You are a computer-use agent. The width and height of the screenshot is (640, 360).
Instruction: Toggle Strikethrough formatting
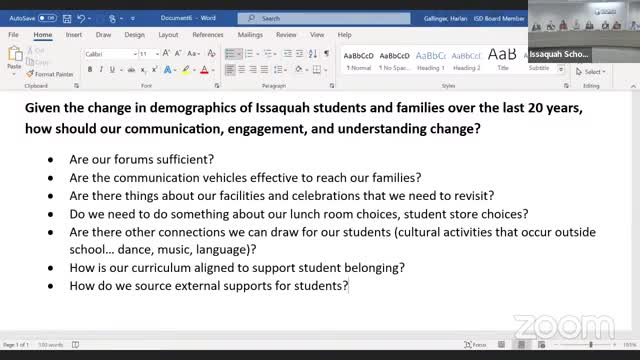coord(131,70)
